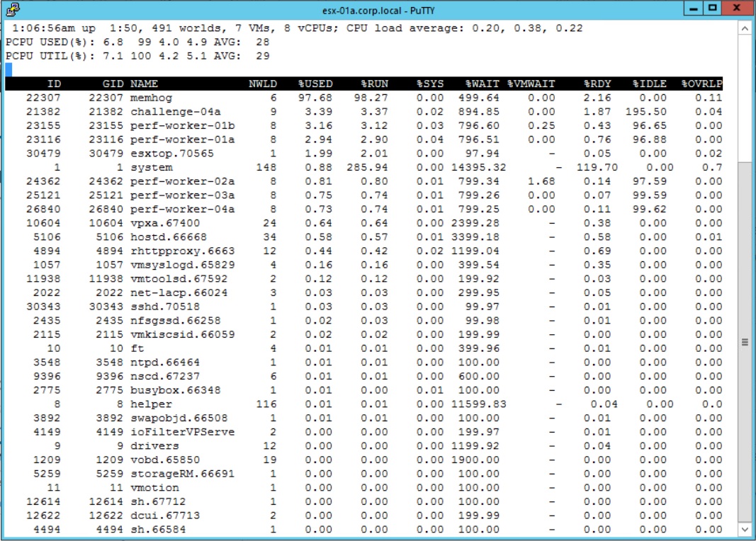Select the memhog process name
This screenshot has height=541, width=756.
point(151,98)
